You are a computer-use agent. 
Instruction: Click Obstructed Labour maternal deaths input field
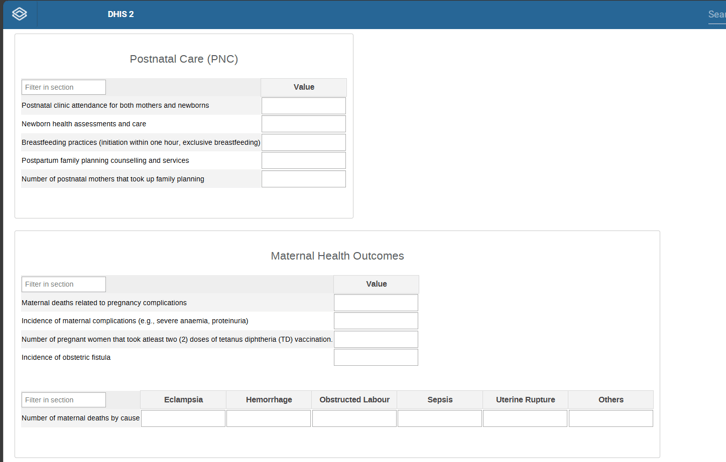point(354,419)
